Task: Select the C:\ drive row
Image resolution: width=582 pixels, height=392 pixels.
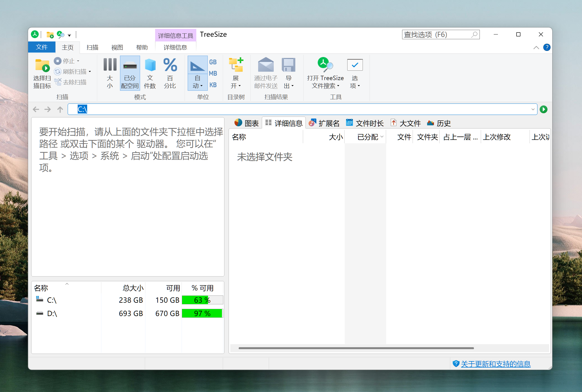Action: pos(128,300)
